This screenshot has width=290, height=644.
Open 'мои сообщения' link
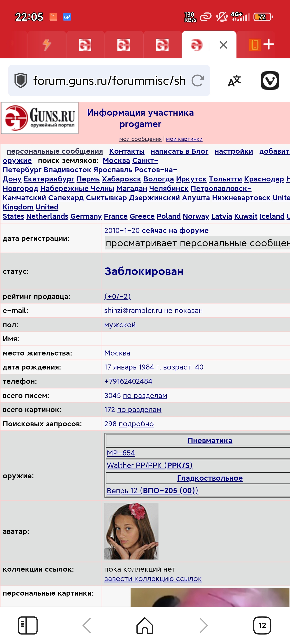[140, 139]
